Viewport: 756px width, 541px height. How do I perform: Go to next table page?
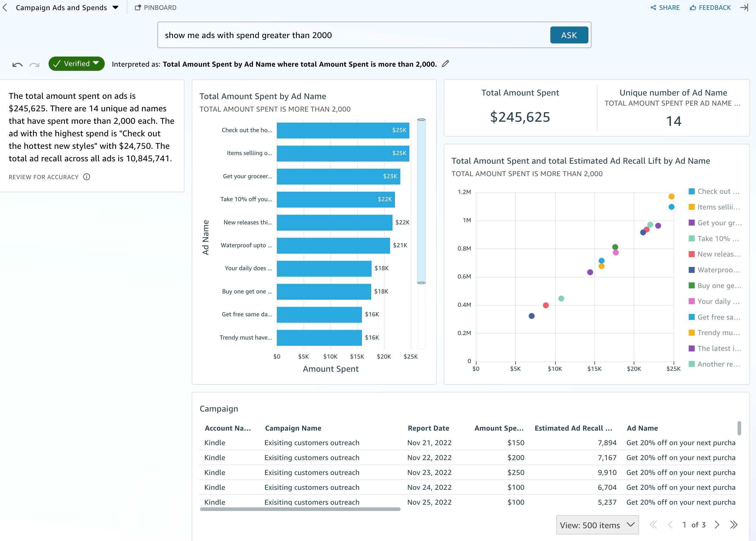click(717, 525)
